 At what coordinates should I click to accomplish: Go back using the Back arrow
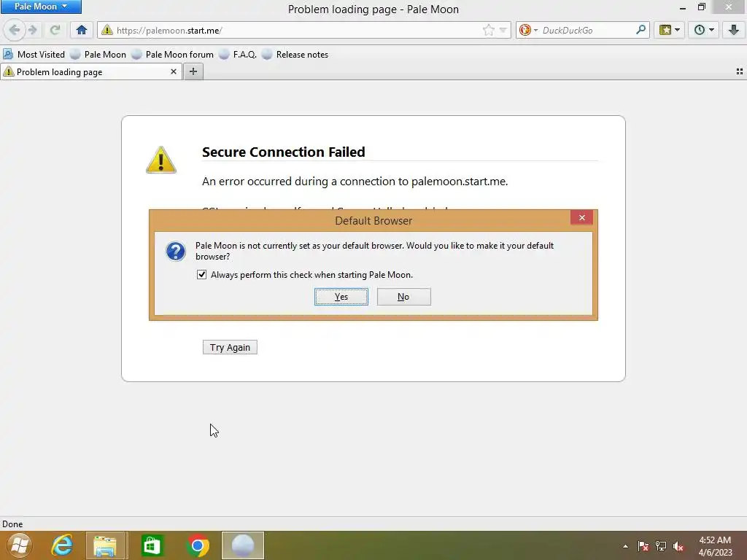click(15, 30)
